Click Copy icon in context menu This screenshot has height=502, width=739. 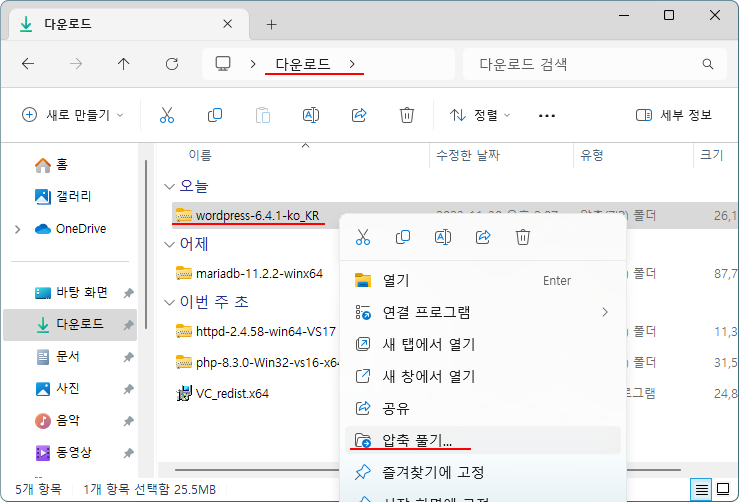coord(403,237)
